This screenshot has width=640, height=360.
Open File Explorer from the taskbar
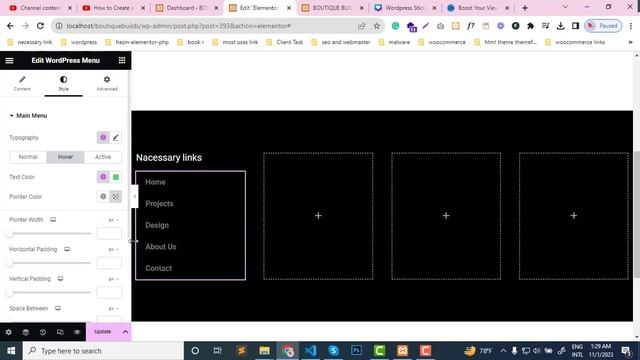pyautogui.click(x=264, y=351)
